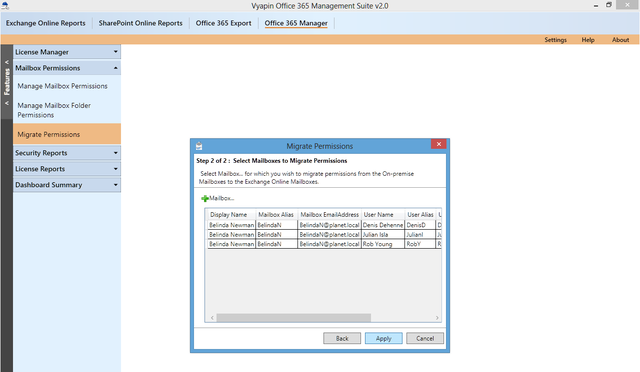
Task: Click the Vyapin application logo icon
Action: [x=5, y=5]
